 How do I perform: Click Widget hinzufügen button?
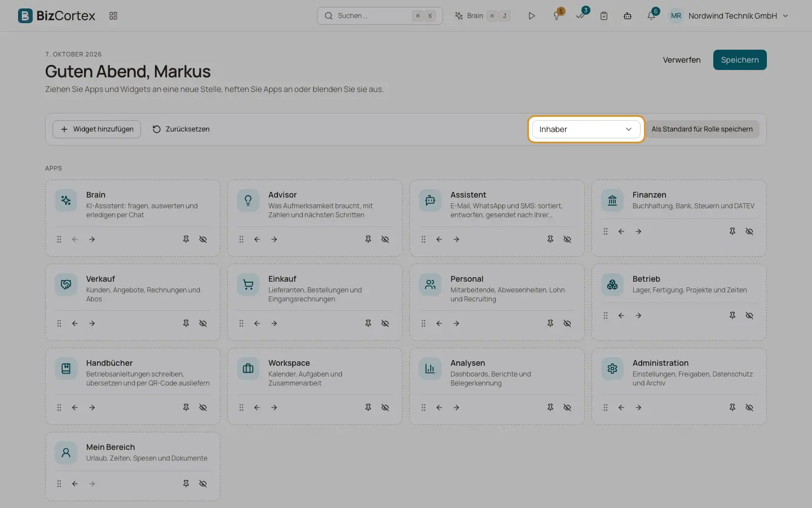click(96, 129)
